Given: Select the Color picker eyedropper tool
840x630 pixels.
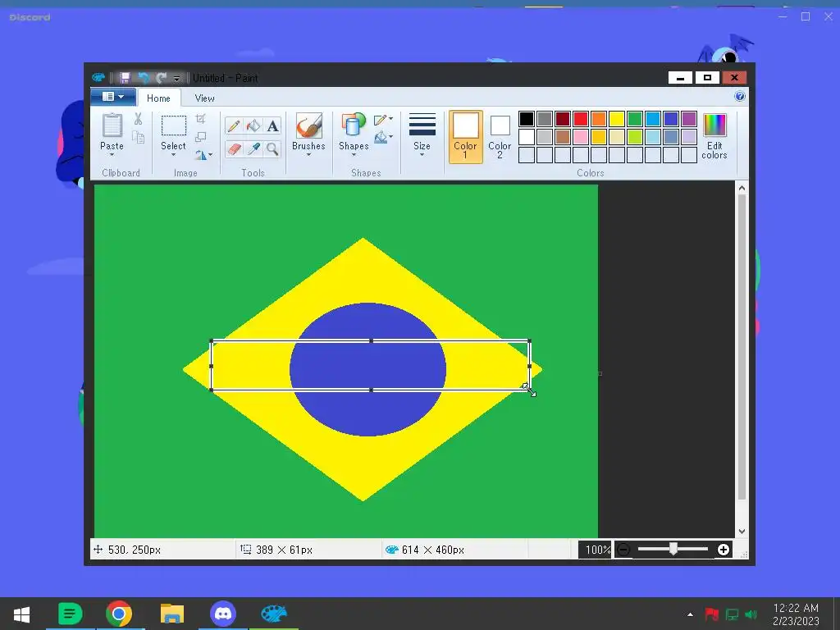Looking at the screenshot, I should [253, 149].
